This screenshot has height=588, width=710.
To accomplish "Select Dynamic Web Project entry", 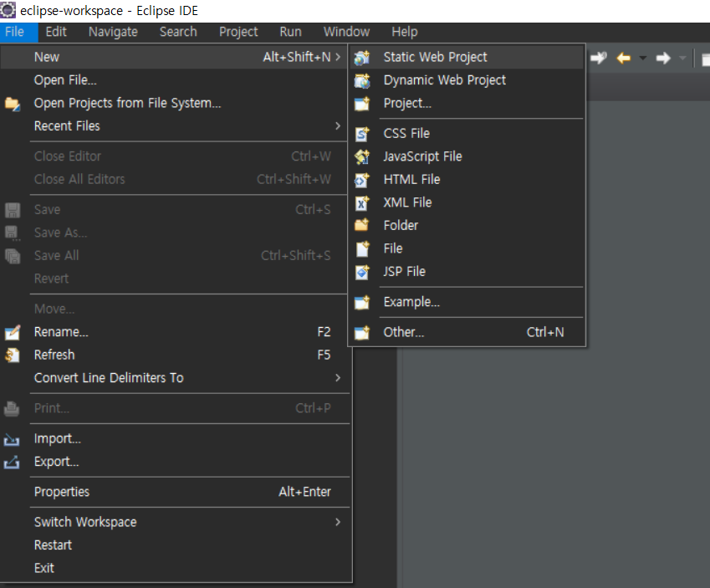I will [467, 80].
